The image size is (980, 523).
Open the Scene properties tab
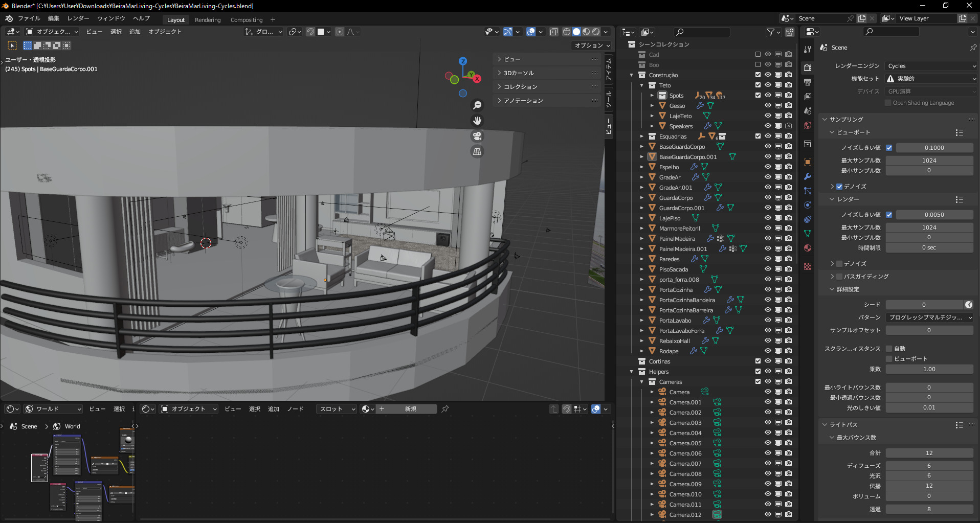[x=808, y=110]
